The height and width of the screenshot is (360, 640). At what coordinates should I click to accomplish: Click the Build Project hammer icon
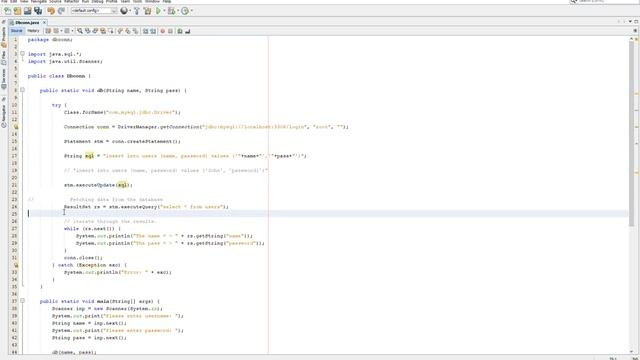[x=137, y=11]
